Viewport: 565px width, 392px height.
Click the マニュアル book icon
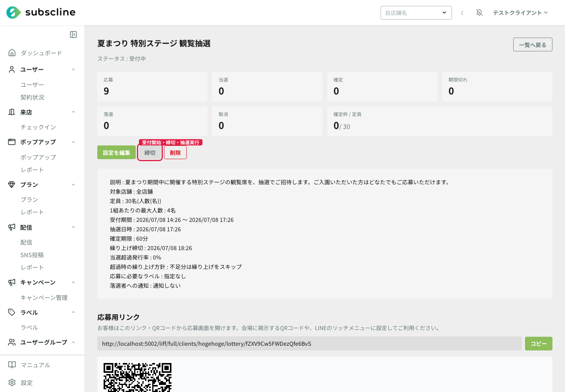[x=12, y=365]
